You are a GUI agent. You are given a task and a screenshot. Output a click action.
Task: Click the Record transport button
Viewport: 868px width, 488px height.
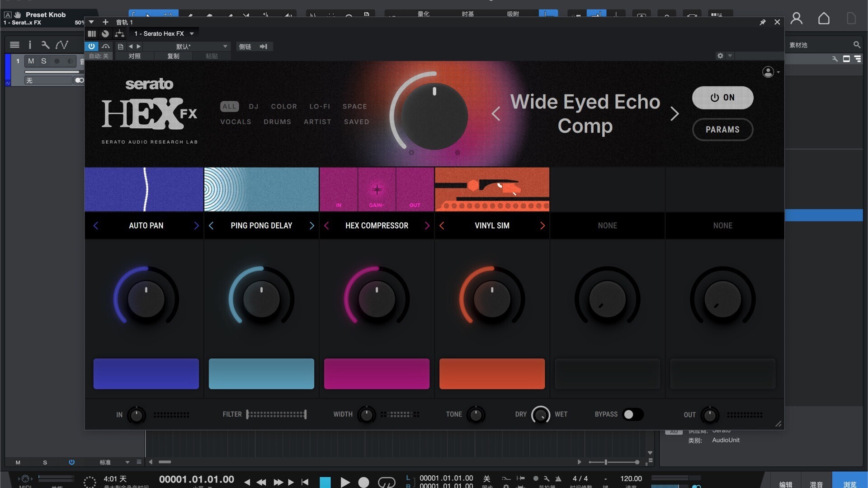(x=363, y=482)
